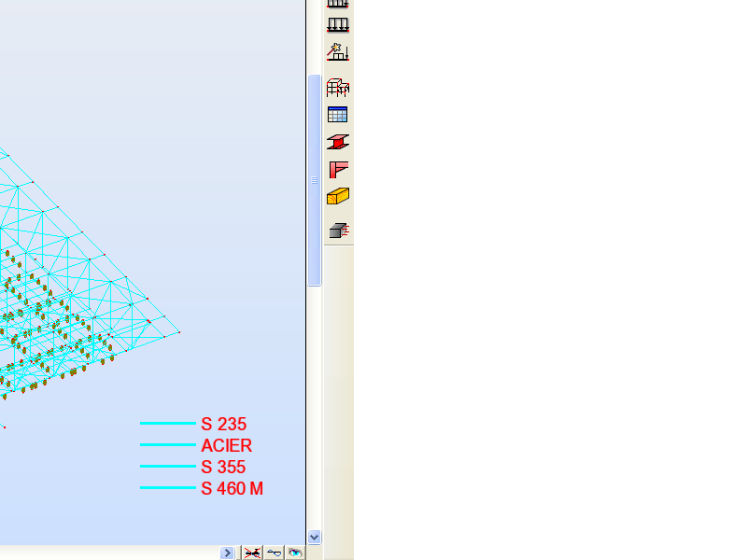Click the S 460 M legend label
Viewport: 747px width, 560px height.
point(232,488)
